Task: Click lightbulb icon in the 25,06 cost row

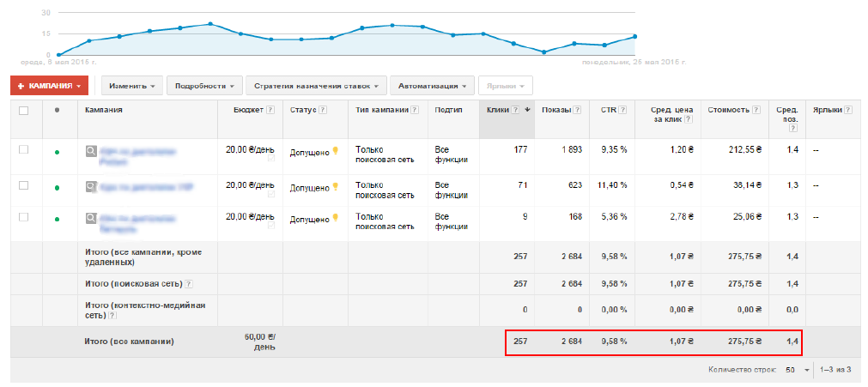Action: click(x=334, y=219)
